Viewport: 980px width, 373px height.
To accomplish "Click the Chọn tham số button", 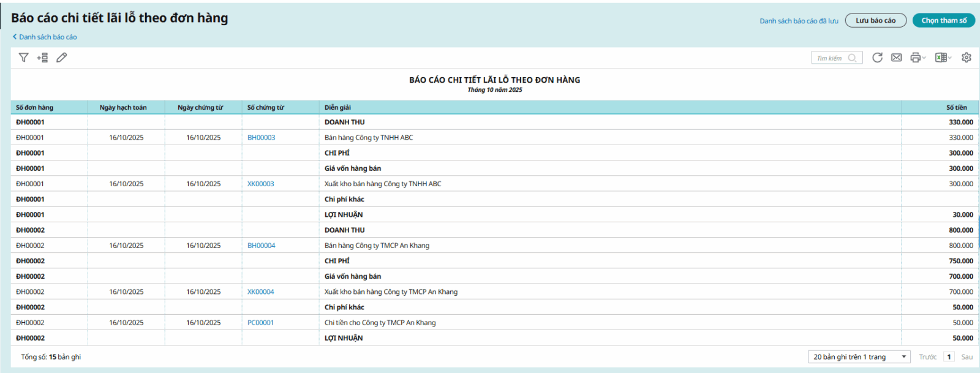I will coord(944,20).
